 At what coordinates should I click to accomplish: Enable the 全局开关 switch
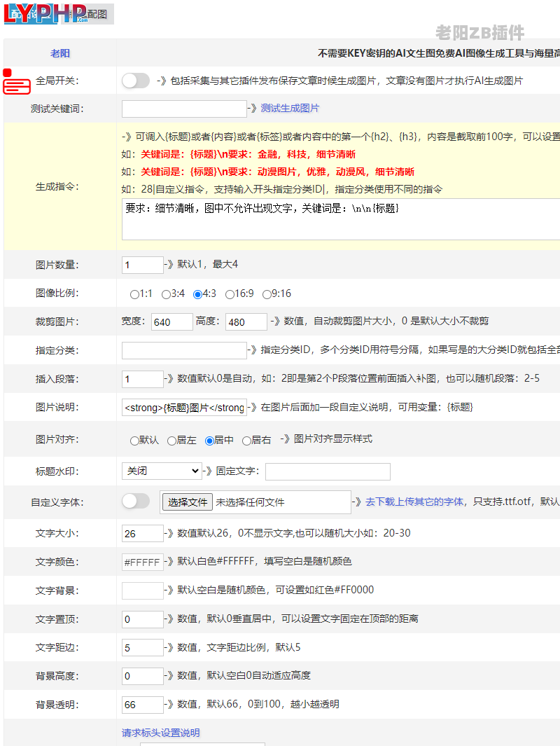[x=136, y=81]
